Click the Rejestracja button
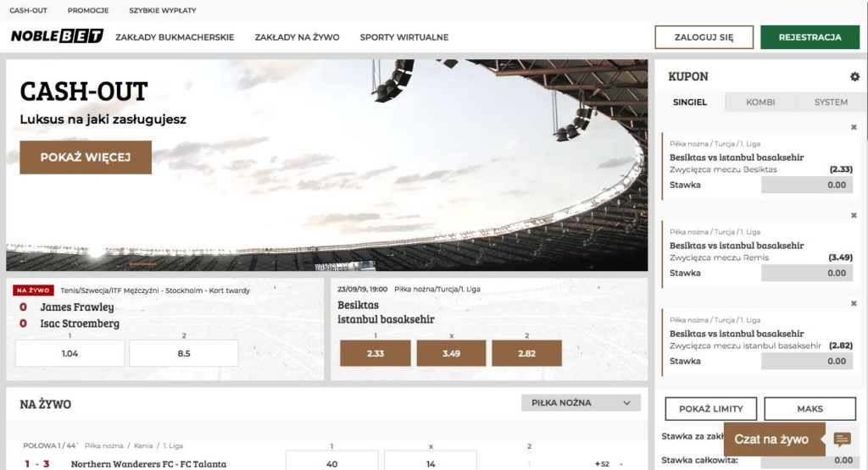 click(810, 37)
